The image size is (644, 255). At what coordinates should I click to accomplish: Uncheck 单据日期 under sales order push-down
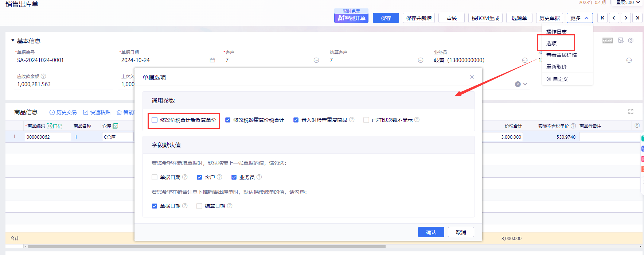155,206
